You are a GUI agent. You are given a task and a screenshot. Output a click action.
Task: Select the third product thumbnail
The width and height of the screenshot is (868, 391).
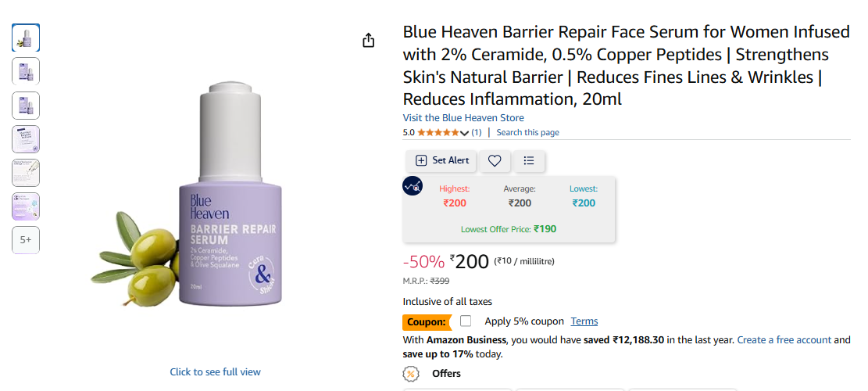(26, 106)
